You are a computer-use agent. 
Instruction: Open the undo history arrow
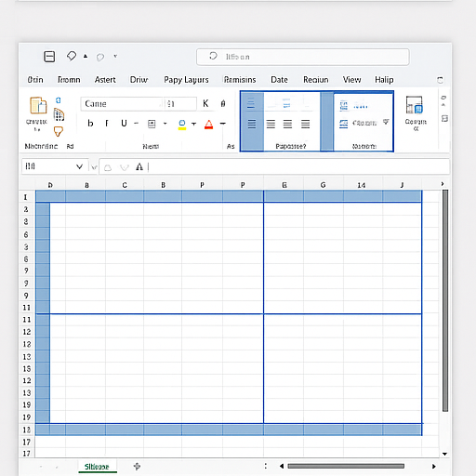coord(86,57)
